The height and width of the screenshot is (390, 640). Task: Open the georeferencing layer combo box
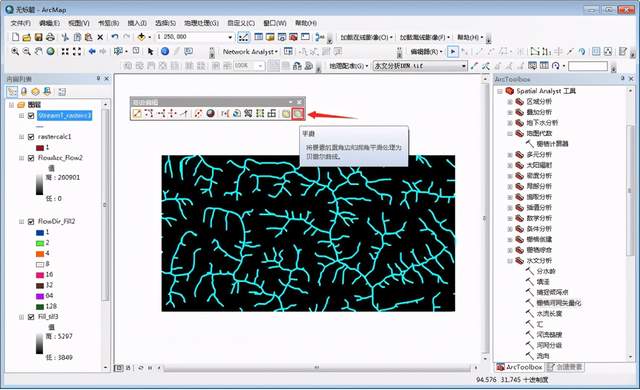click(x=420, y=66)
